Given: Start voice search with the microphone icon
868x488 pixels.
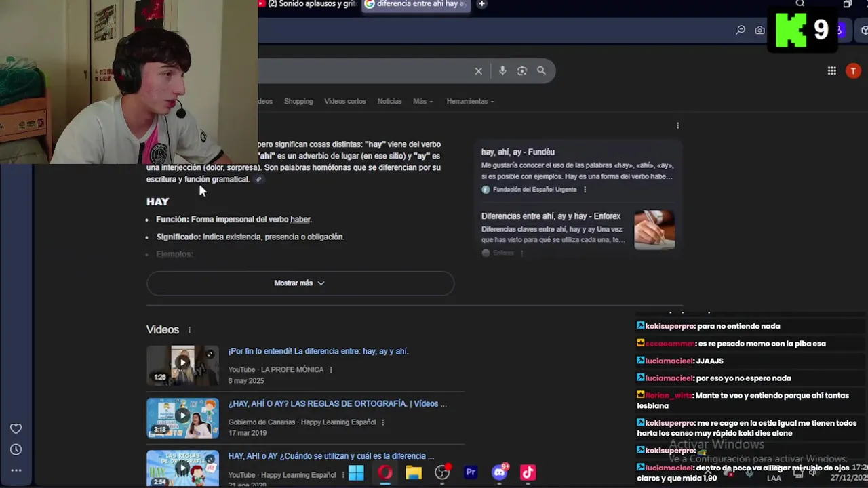Looking at the screenshot, I should (502, 70).
